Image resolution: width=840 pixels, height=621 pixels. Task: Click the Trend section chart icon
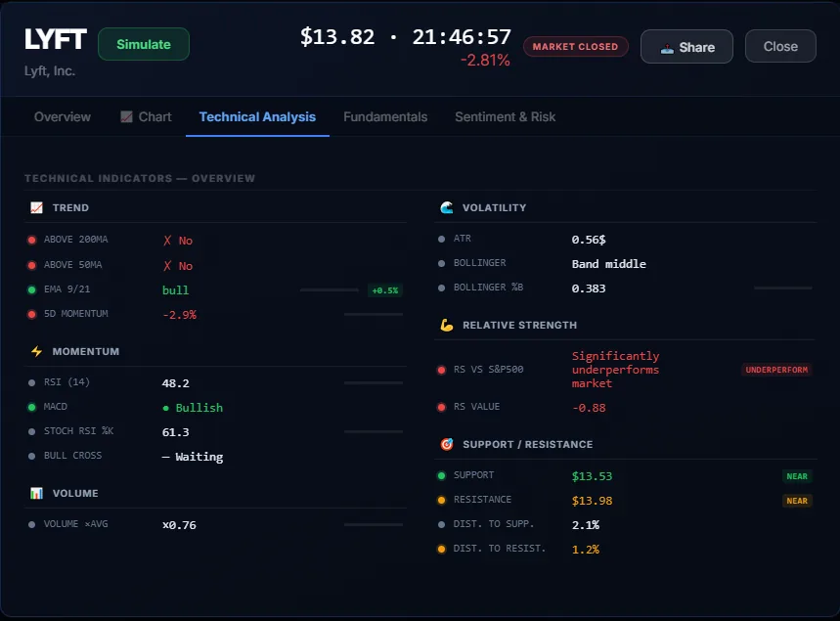coord(36,207)
